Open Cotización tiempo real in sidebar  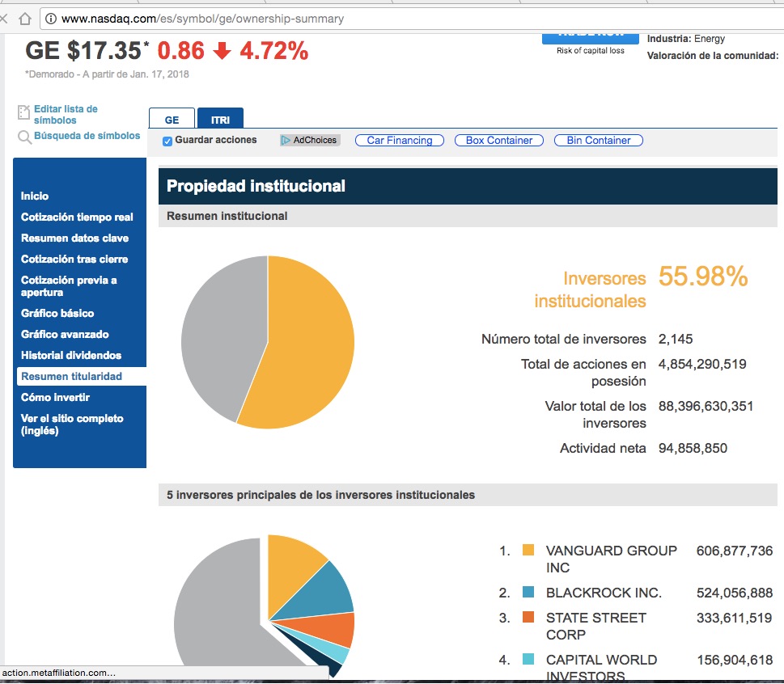click(x=77, y=217)
